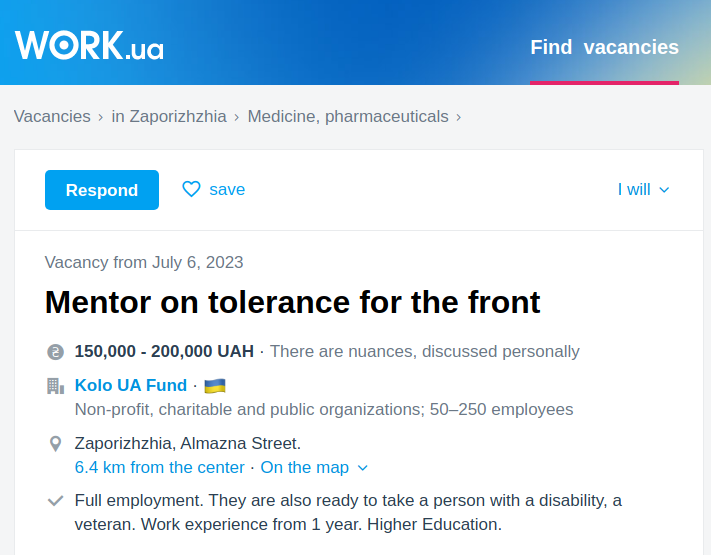Open the in Zaporizhzhia breadcrumb
This screenshot has width=711, height=555.
169,116
